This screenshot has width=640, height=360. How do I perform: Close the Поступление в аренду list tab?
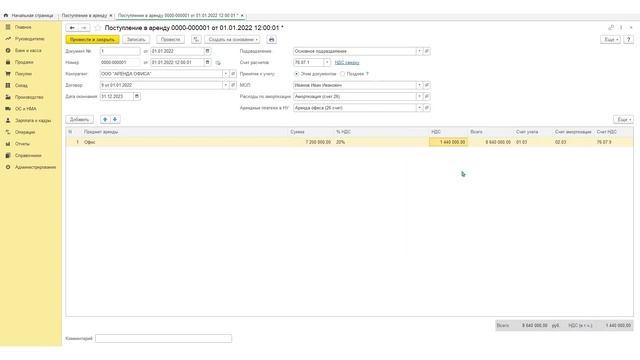point(111,16)
